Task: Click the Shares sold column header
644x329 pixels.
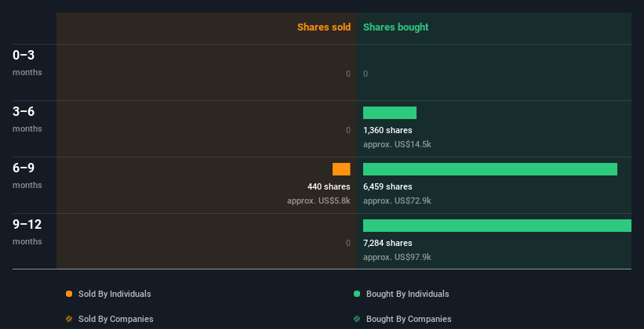Action: coord(324,27)
